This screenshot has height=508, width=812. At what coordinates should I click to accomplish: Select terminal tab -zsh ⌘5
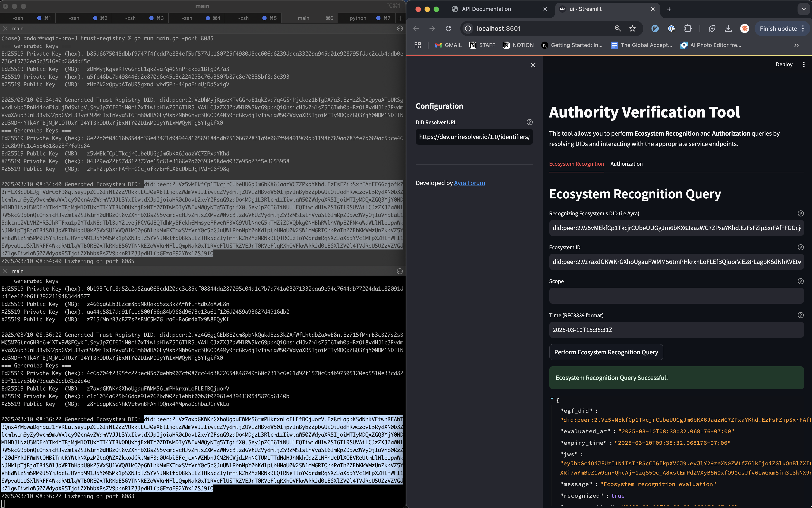[253, 18]
